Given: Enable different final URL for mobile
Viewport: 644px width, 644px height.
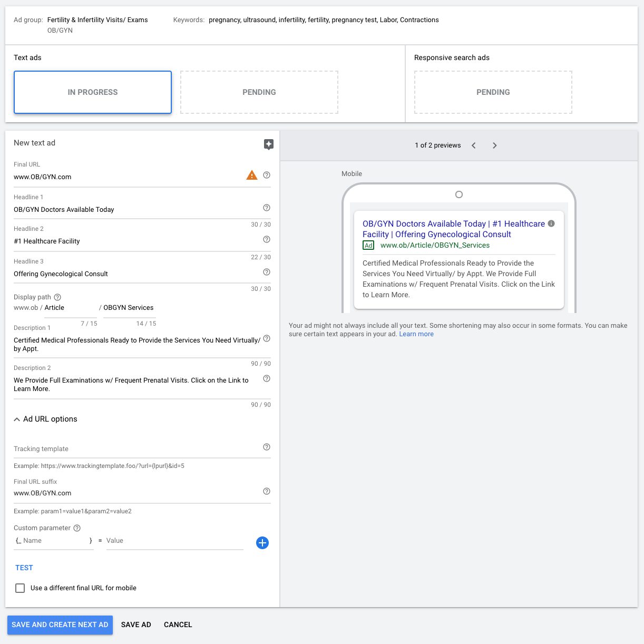Looking at the screenshot, I should [20, 588].
